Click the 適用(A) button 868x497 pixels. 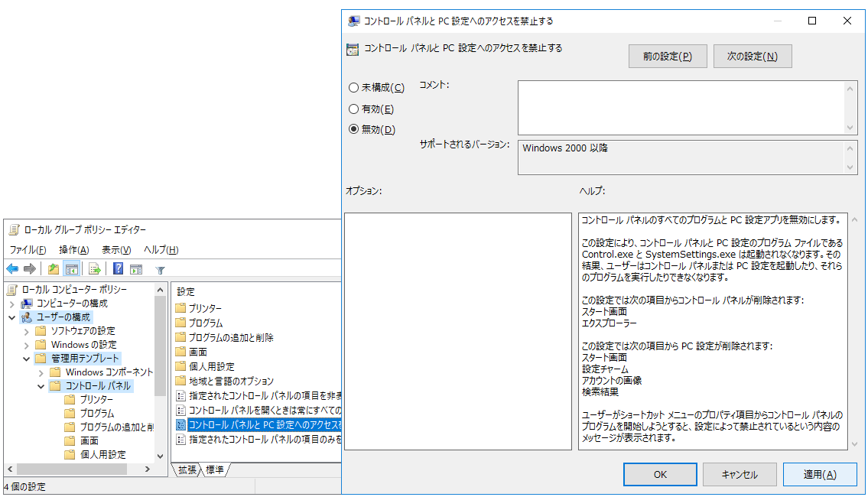(x=820, y=474)
